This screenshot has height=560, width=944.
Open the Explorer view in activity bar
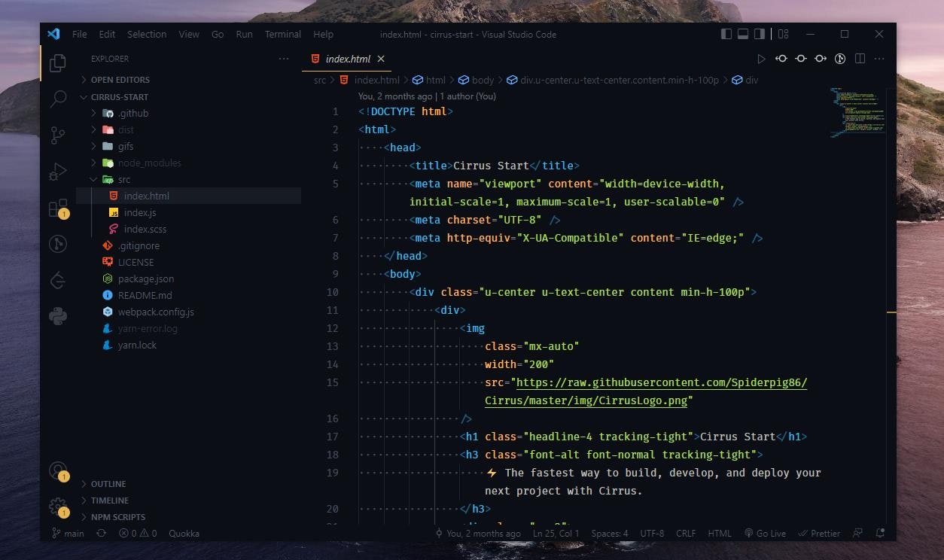[x=58, y=63]
